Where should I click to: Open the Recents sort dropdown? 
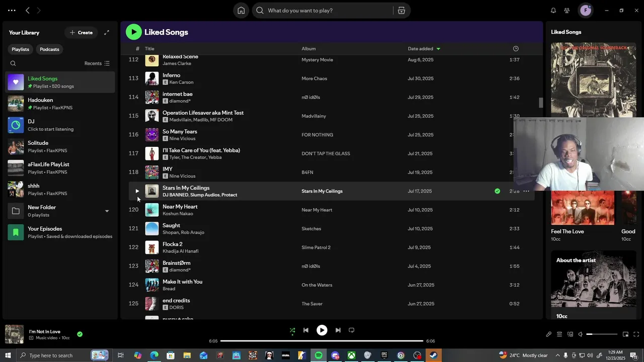click(x=97, y=63)
